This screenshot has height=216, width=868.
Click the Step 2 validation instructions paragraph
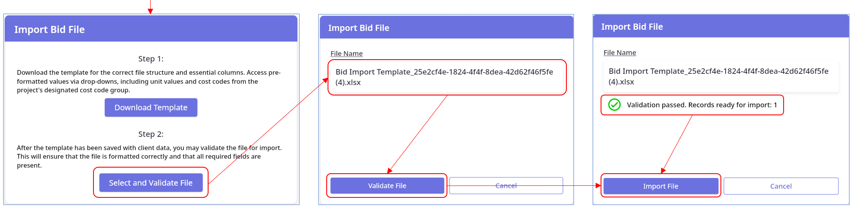coord(149,156)
